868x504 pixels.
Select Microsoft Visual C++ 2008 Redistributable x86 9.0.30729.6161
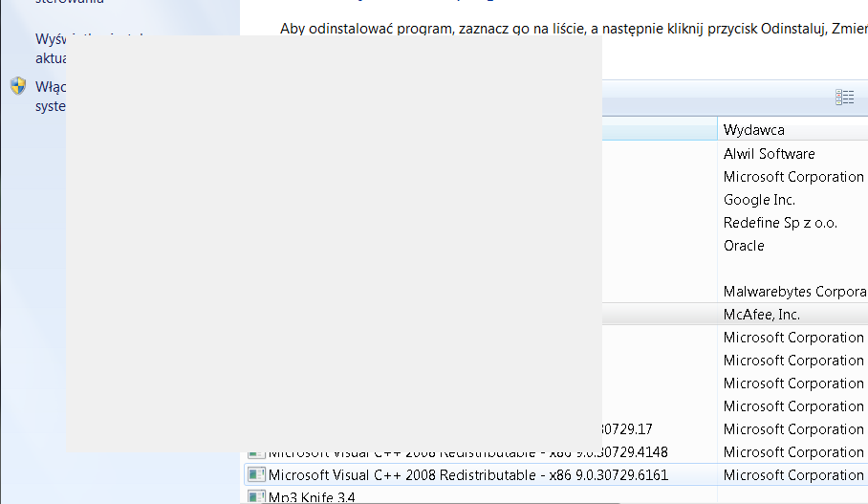point(467,475)
